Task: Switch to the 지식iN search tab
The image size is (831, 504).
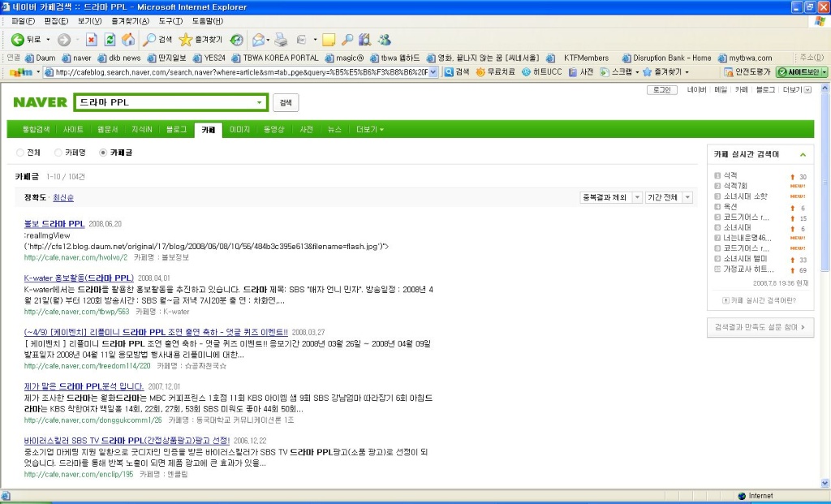Action: click(141, 129)
